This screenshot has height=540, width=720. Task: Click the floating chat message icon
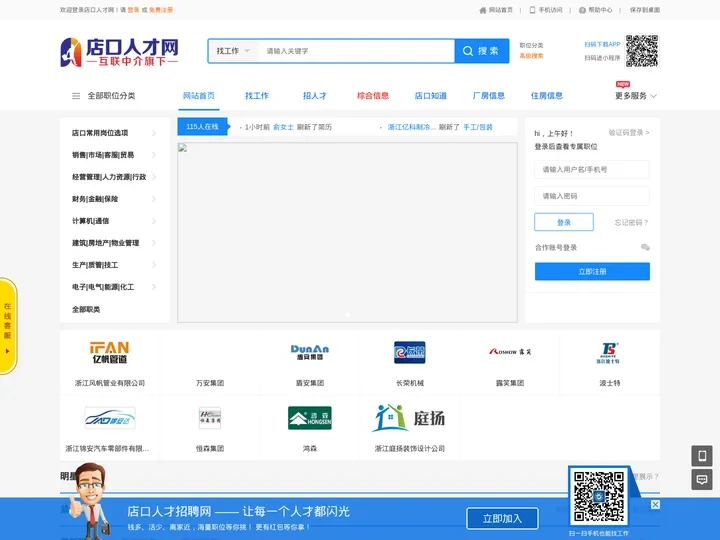tap(702, 479)
